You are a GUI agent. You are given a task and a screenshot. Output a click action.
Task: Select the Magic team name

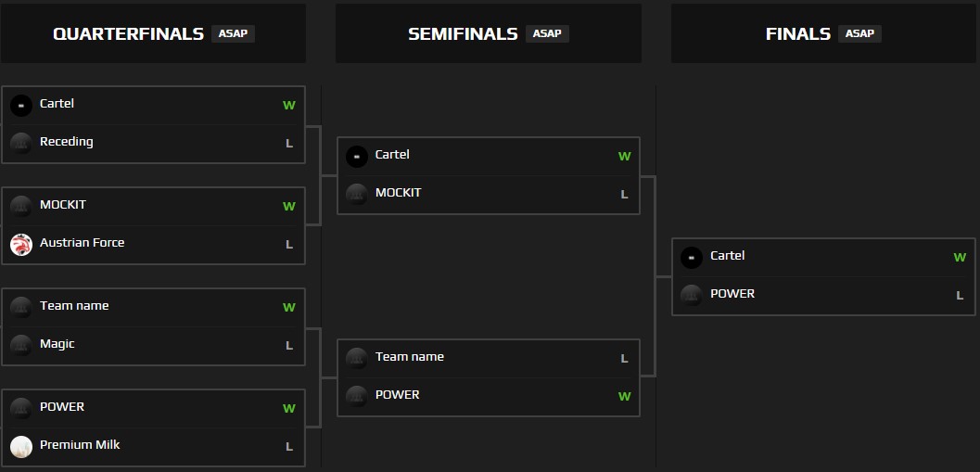point(57,344)
